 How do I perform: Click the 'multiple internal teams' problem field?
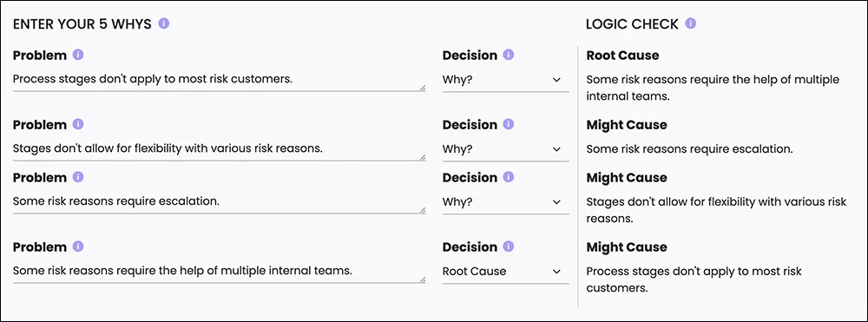click(x=220, y=272)
